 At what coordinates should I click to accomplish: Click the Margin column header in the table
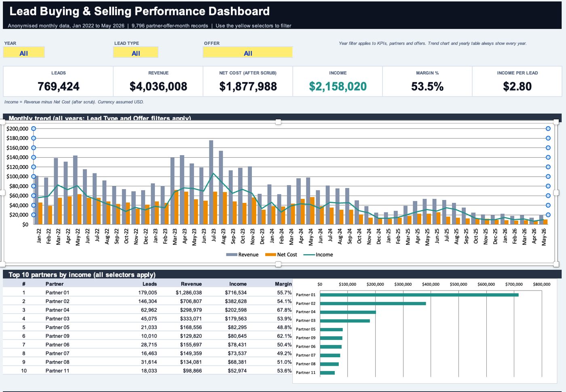(x=283, y=284)
